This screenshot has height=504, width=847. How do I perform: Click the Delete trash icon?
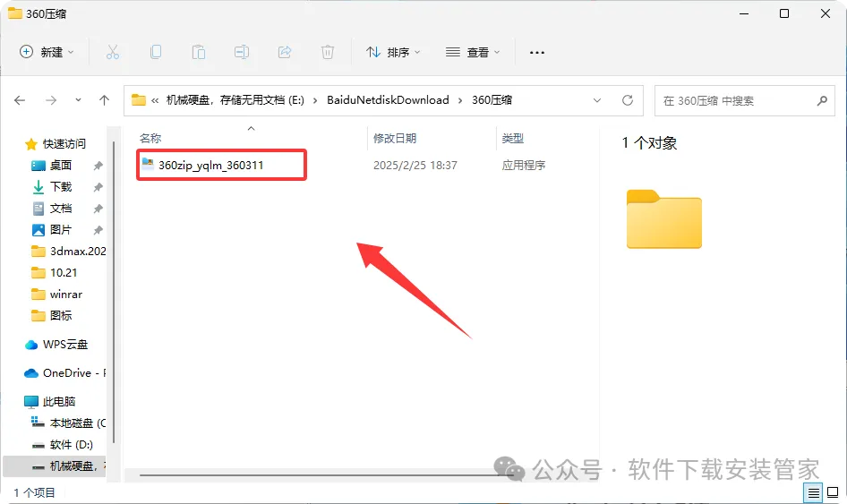(328, 52)
